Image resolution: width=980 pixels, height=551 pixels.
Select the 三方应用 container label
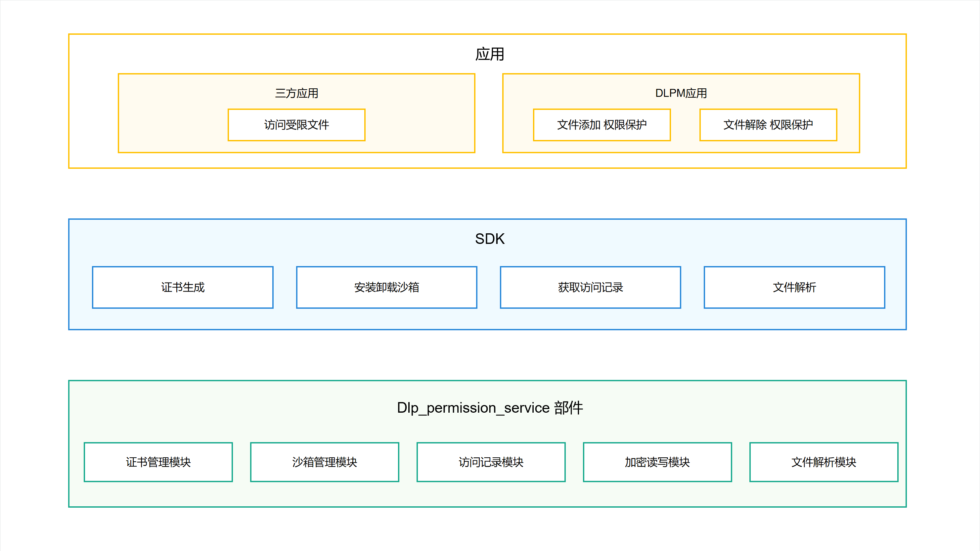pos(296,93)
